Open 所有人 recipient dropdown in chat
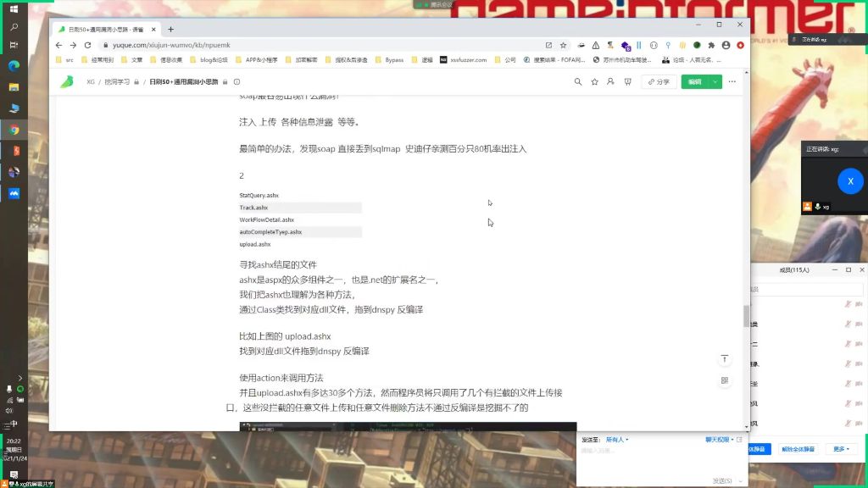 click(x=617, y=440)
